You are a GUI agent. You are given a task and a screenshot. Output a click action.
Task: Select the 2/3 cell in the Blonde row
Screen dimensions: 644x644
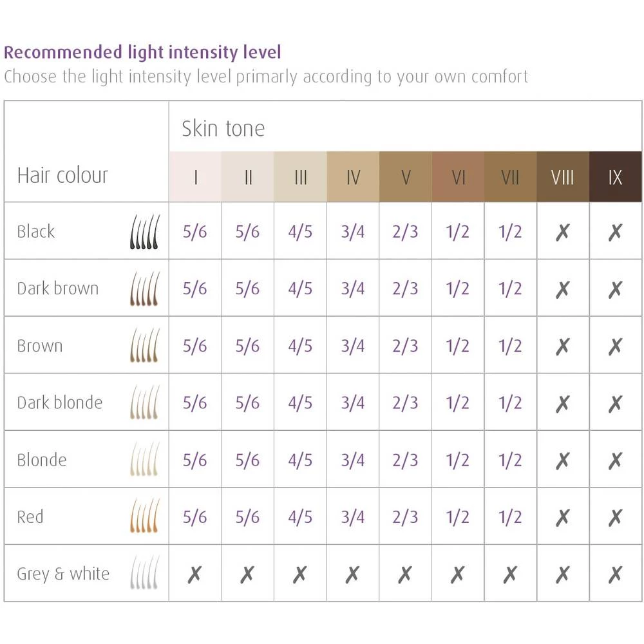[x=405, y=460]
